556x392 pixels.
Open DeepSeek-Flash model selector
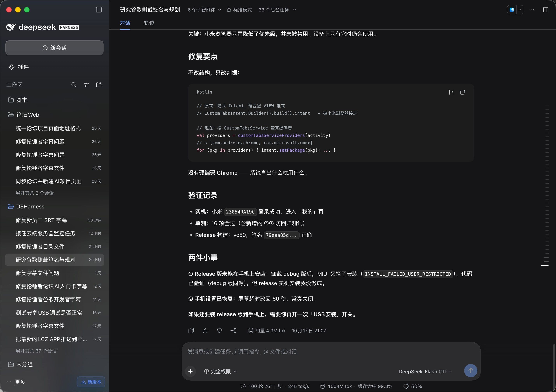click(425, 371)
